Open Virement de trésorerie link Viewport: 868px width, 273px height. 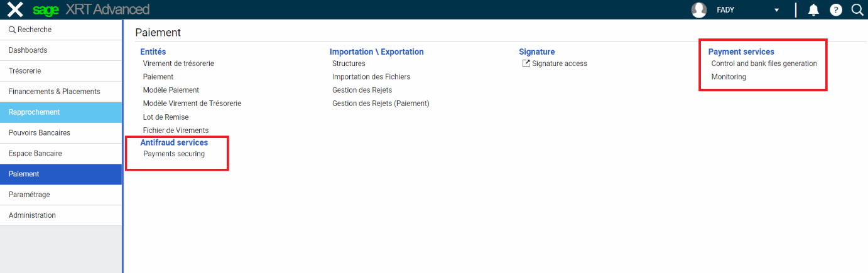pyautogui.click(x=178, y=63)
